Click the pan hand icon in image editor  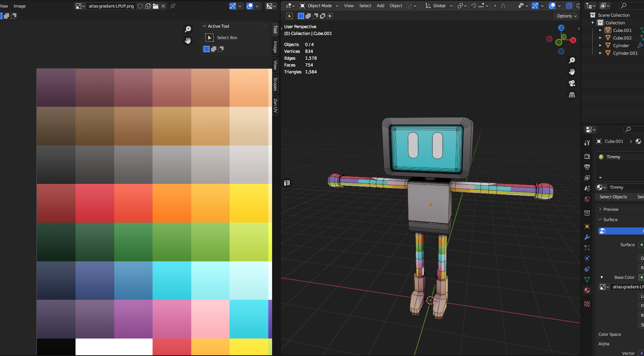[188, 41]
